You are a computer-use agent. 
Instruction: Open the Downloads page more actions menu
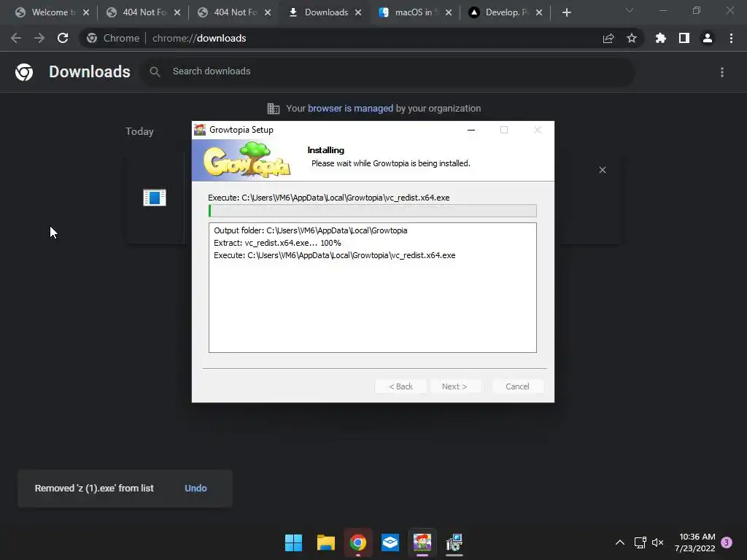pos(722,72)
